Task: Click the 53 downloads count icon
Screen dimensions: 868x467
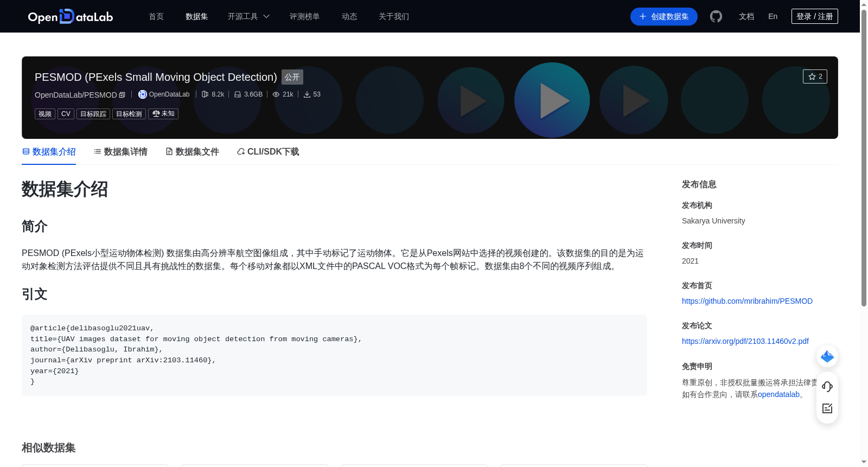Action: (307, 94)
